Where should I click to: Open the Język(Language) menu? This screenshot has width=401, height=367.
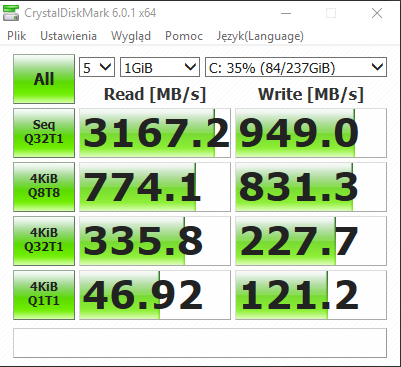(260, 36)
